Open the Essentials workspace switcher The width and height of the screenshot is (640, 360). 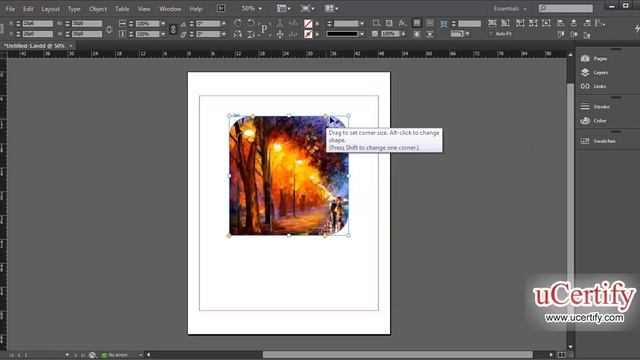click(510, 9)
